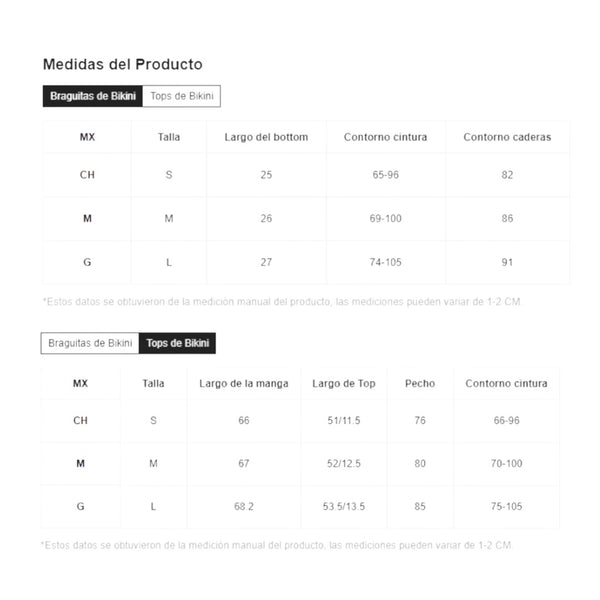The height and width of the screenshot is (600, 600).
Task: Click the Medidas del Producto heading
Action: pos(122,64)
